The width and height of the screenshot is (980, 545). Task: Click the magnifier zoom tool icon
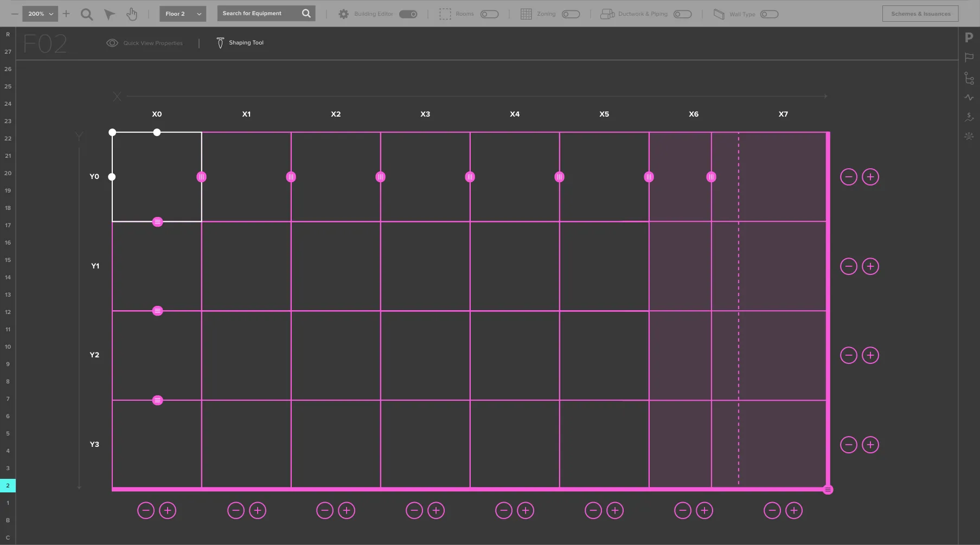point(87,14)
